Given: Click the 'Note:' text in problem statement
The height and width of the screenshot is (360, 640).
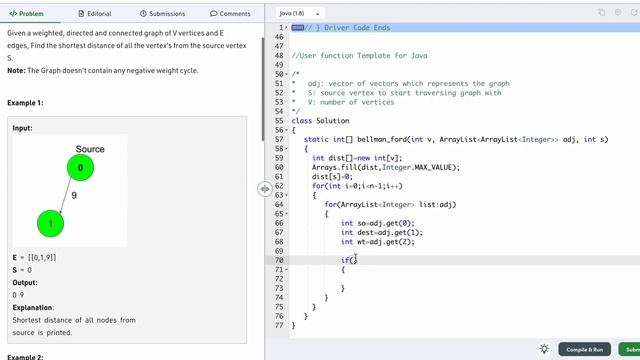Looking at the screenshot, I should click(x=16, y=71).
